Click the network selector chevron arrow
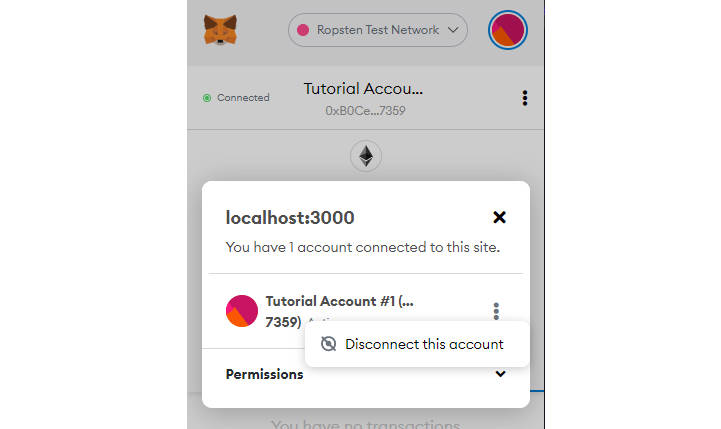Screen dimensions: 721x429 tap(455, 30)
